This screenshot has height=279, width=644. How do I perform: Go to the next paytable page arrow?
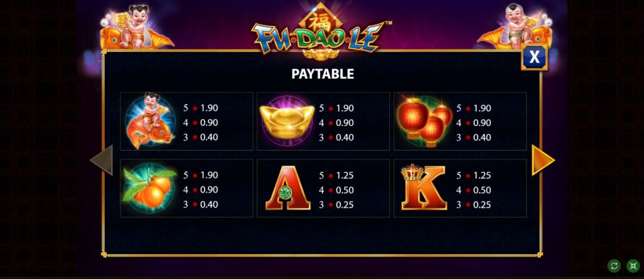tap(543, 160)
